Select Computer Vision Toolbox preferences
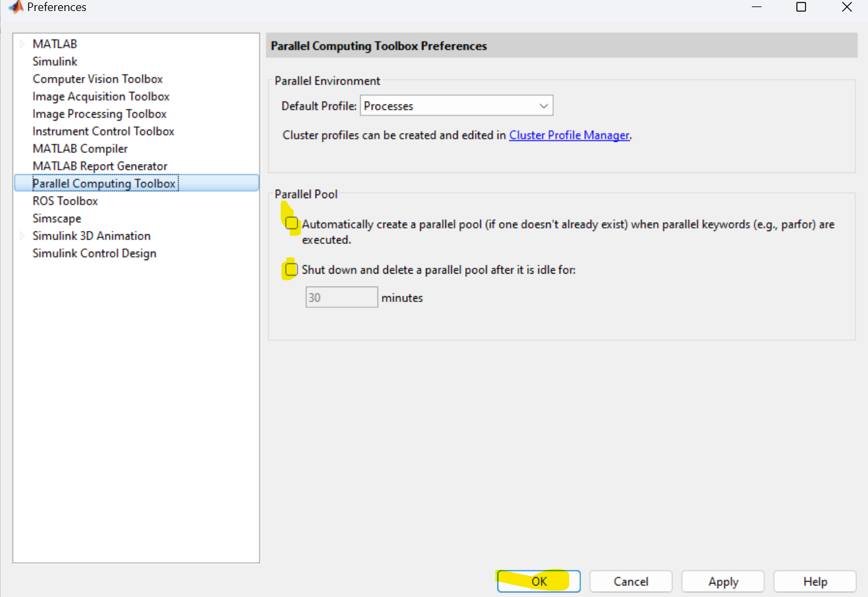 tap(97, 79)
